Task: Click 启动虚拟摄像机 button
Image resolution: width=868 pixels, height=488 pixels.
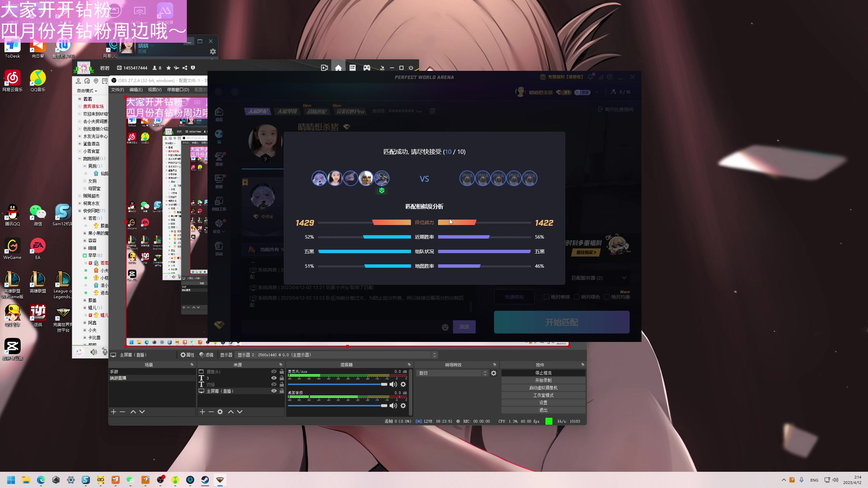Action: point(543,388)
